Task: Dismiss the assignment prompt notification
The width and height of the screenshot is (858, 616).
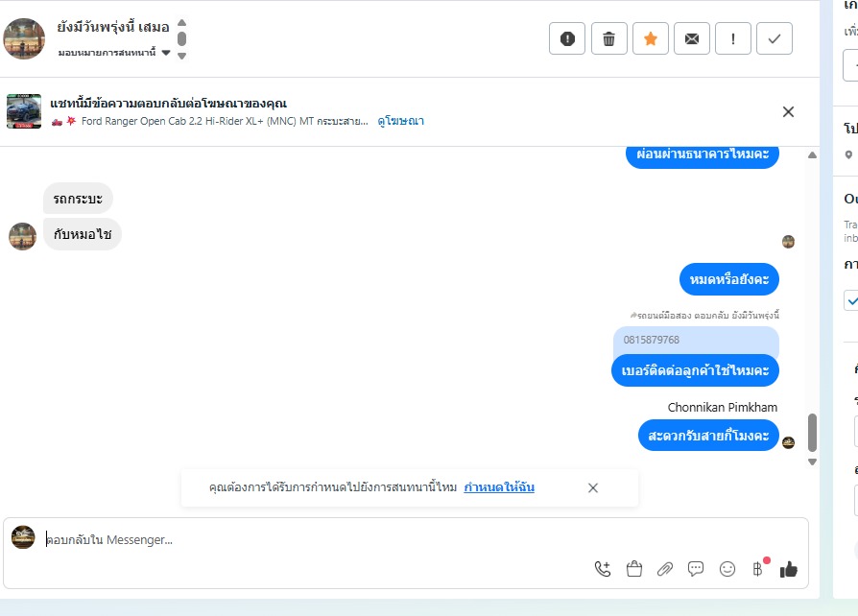Action: 592,487
